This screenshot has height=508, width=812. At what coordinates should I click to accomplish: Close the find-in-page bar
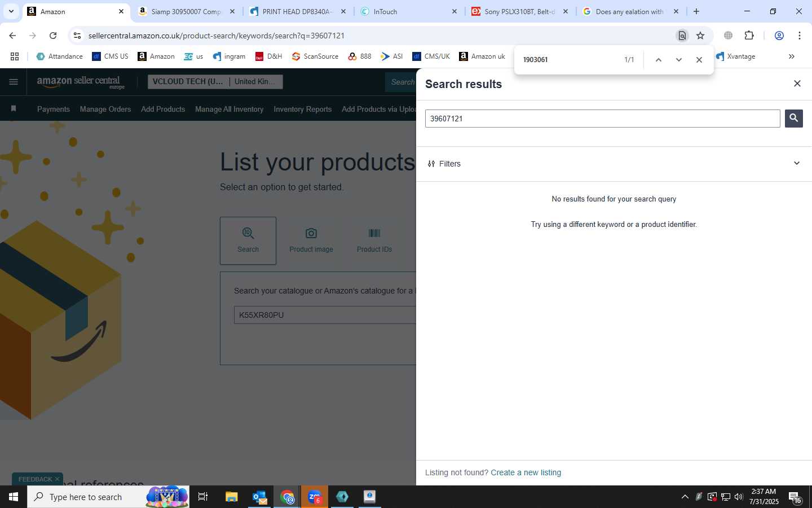(x=699, y=60)
